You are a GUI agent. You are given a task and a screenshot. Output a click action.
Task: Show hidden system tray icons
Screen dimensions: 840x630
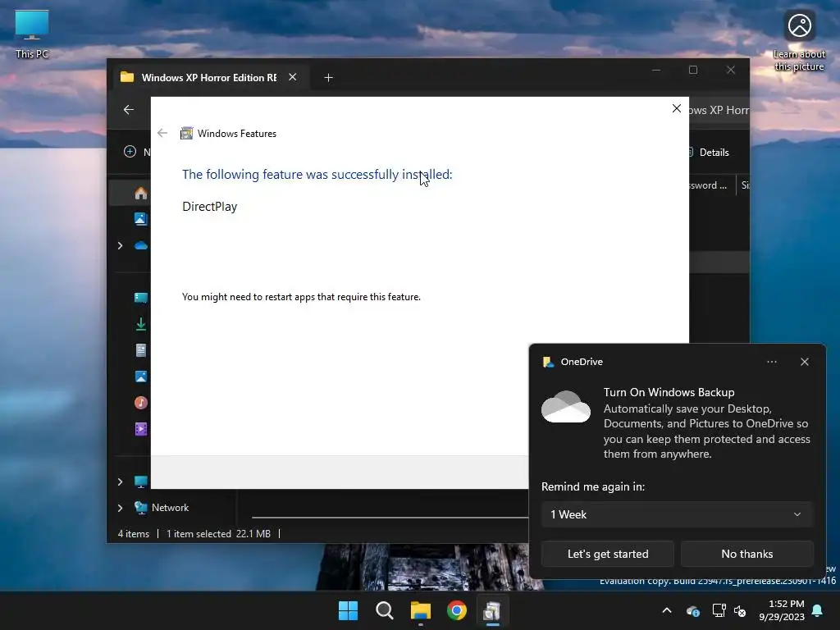coord(667,610)
